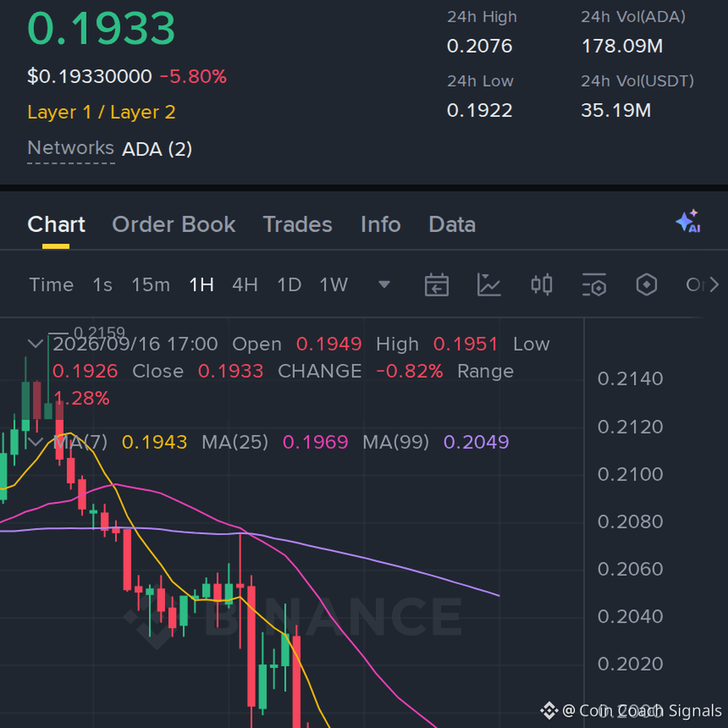Image resolution: width=728 pixels, height=728 pixels.
Task: Select the 1s time interval
Action: tap(102, 284)
